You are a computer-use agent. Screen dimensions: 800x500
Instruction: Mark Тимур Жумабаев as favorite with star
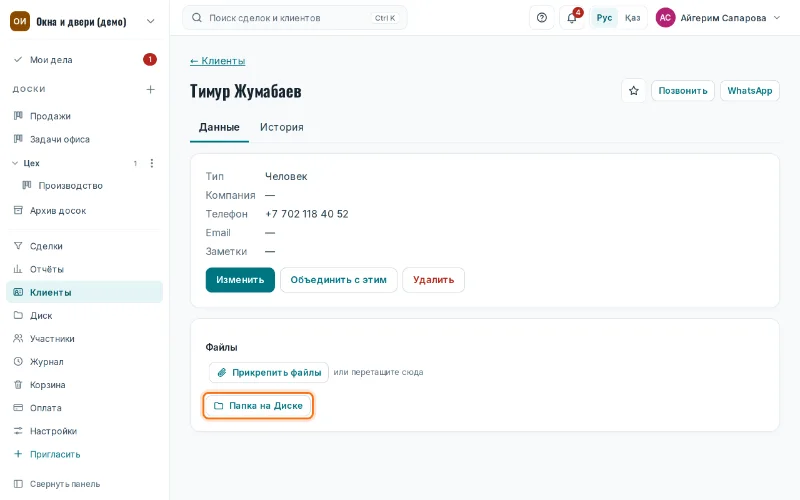point(634,91)
